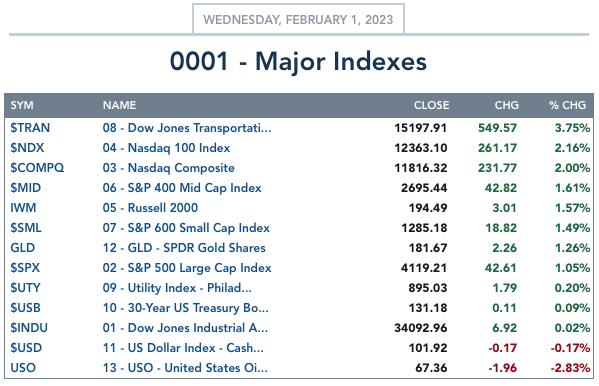Click the Wednesday, February 1, 2023 date box
Viewport: 599px width, 386px height.
coord(298,19)
